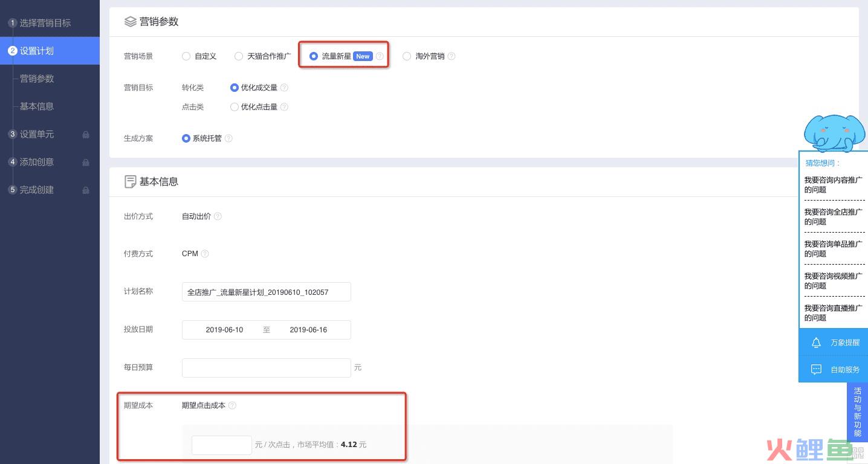Viewport: 868px width, 464px height.
Task: Click the 我要咨询内容推广的问题 link
Action: click(x=833, y=184)
